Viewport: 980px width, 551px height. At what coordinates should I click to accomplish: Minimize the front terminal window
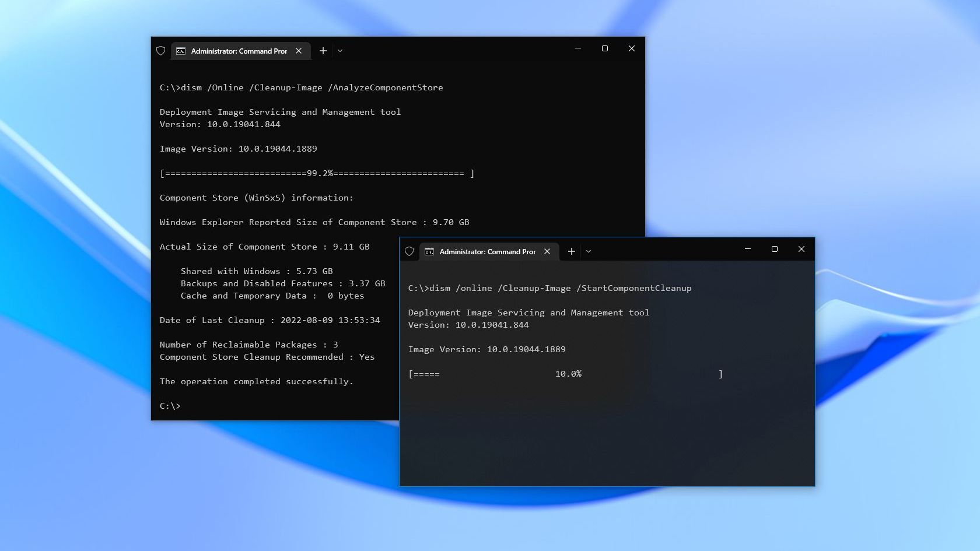(x=748, y=249)
